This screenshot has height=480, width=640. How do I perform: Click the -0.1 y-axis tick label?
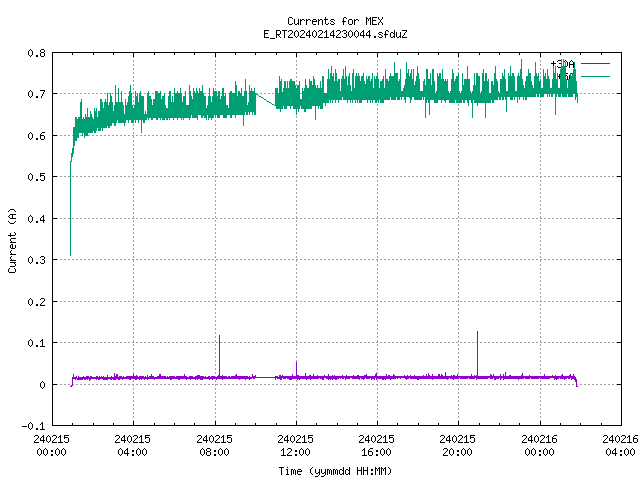click(x=33, y=426)
